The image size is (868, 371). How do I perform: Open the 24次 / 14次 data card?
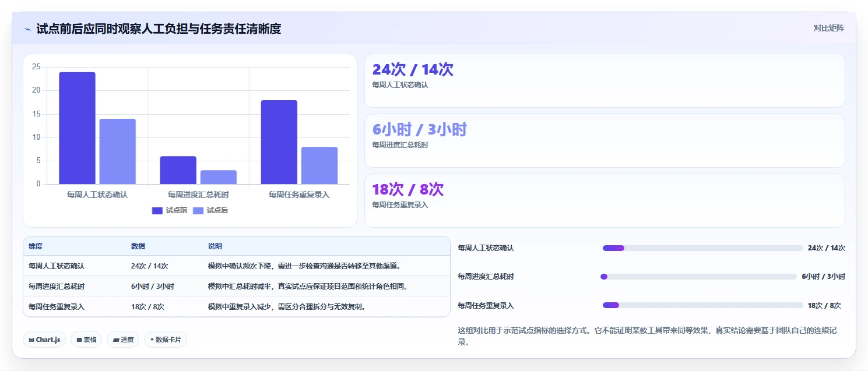605,80
